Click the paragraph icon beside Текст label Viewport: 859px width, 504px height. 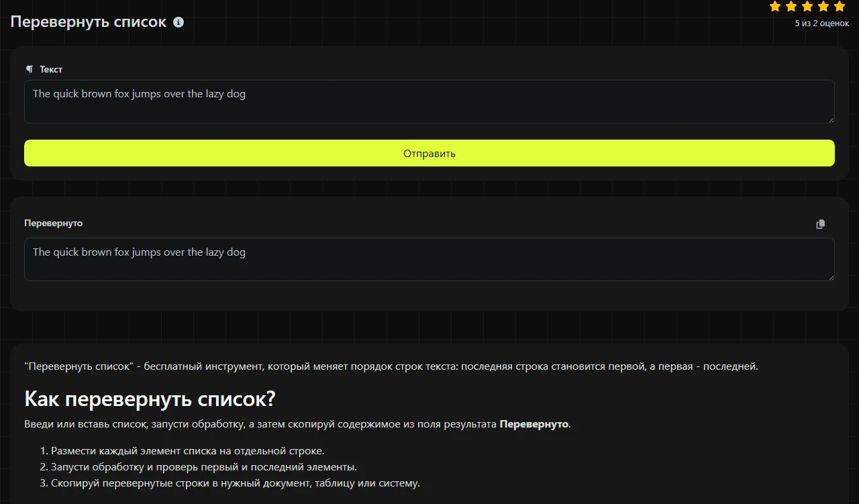[29, 69]
